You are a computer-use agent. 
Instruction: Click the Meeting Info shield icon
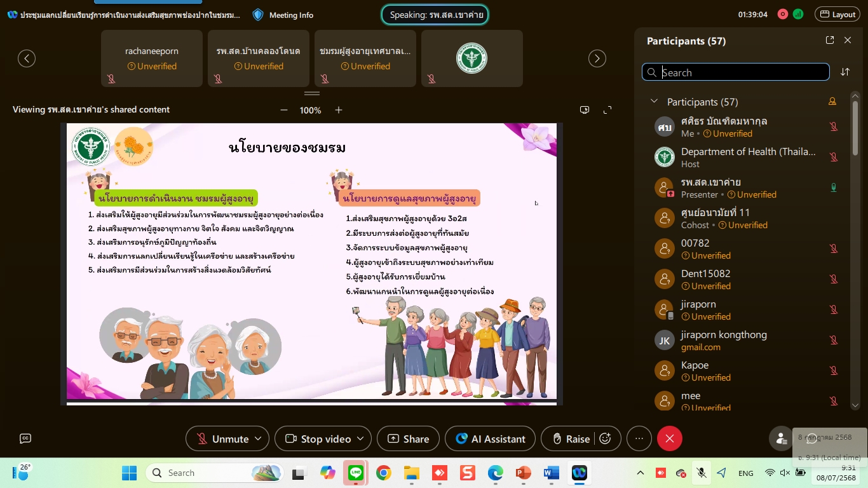[258, 15]
